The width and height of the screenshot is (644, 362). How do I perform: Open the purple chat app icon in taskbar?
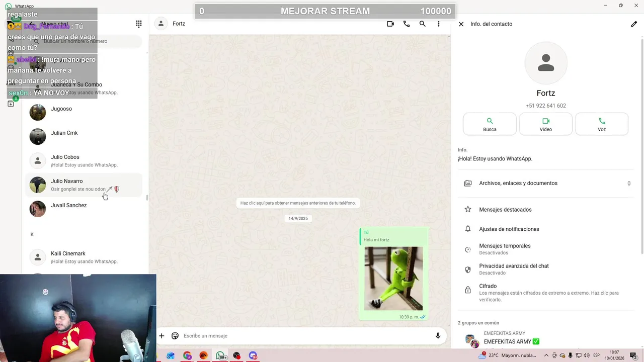[253, 355]
